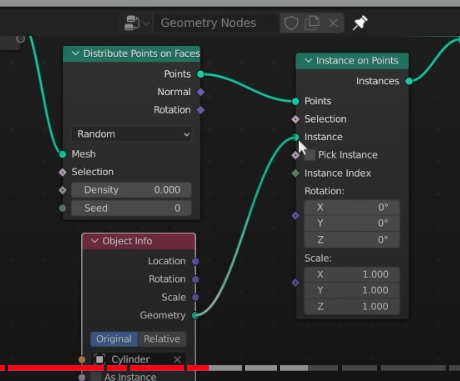Open the Cylinder object selector field
The image size is (460, 381).
point(138,359)
